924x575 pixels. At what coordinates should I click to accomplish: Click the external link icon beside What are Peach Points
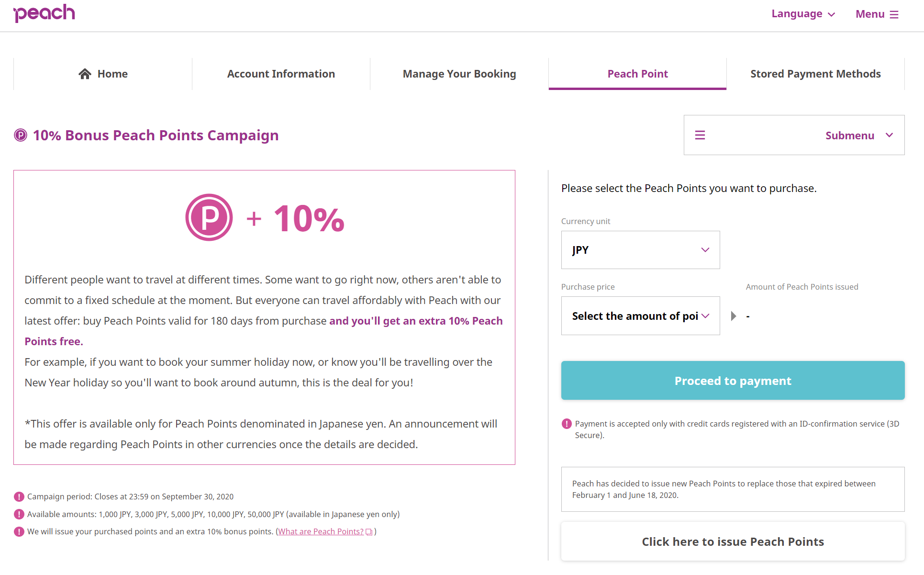point(369,532)
